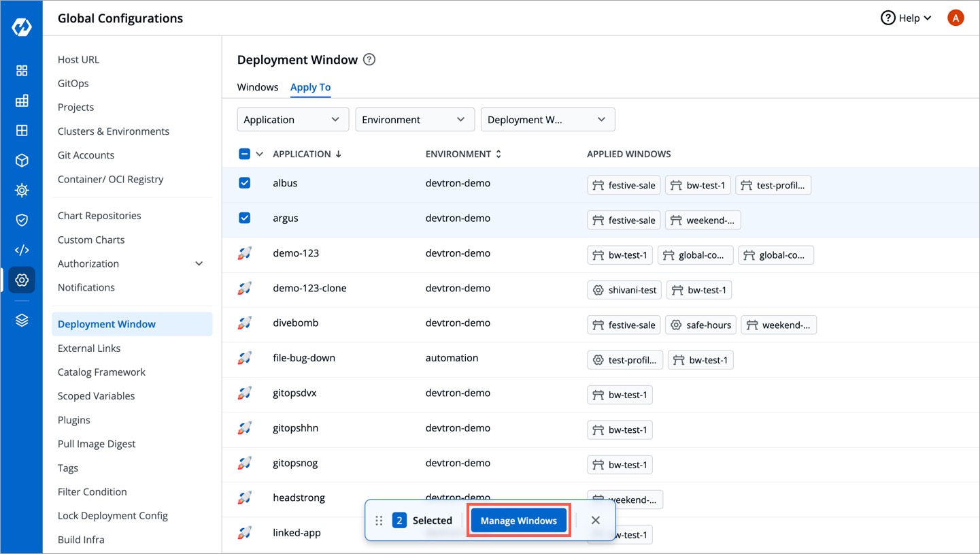This screenshot has width=980, height=554.
Task: Open the Help menu
Action: 905,18
